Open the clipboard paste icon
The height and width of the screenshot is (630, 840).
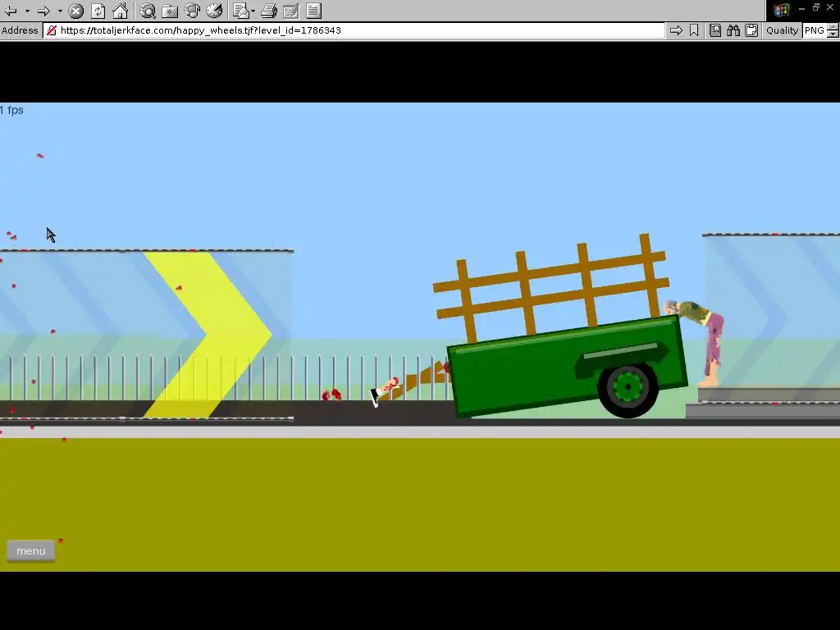(751, 30)
